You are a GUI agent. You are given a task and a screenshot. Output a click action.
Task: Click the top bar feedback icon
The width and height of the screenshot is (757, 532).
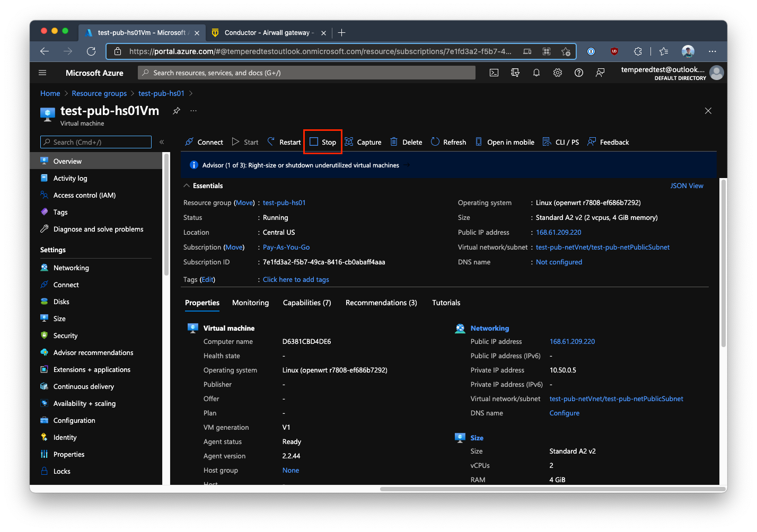pos(600,73)
